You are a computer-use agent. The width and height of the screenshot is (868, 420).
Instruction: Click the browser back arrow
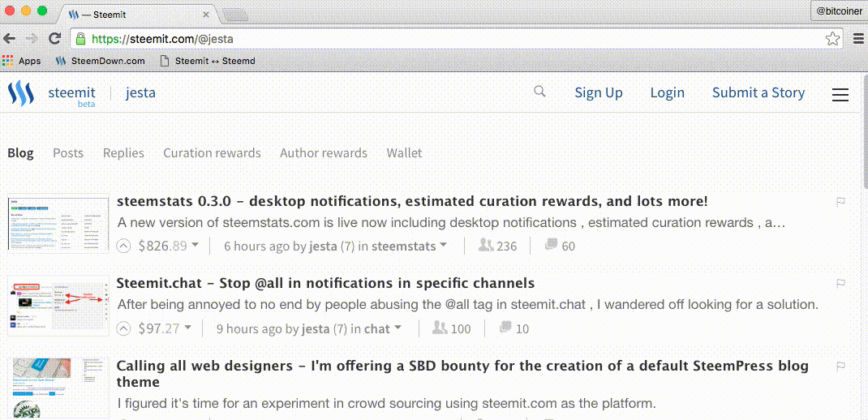tap(10, 38)
